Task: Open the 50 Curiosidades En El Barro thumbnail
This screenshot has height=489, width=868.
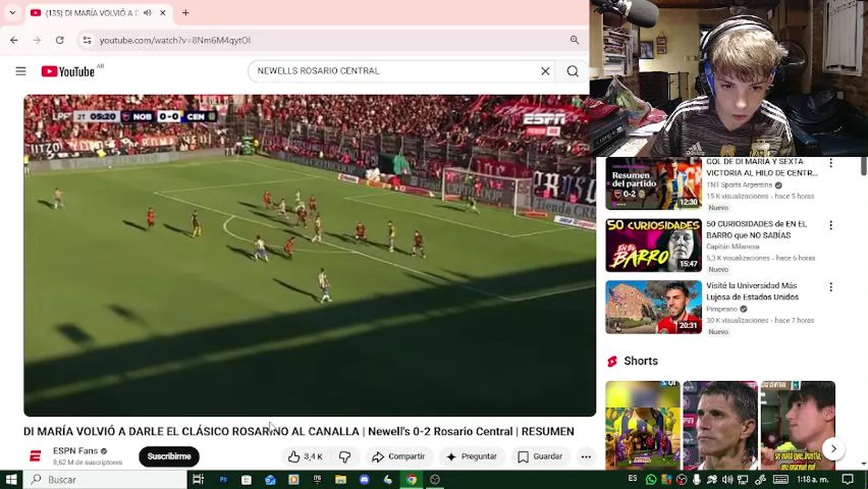Action: point(653,245)
